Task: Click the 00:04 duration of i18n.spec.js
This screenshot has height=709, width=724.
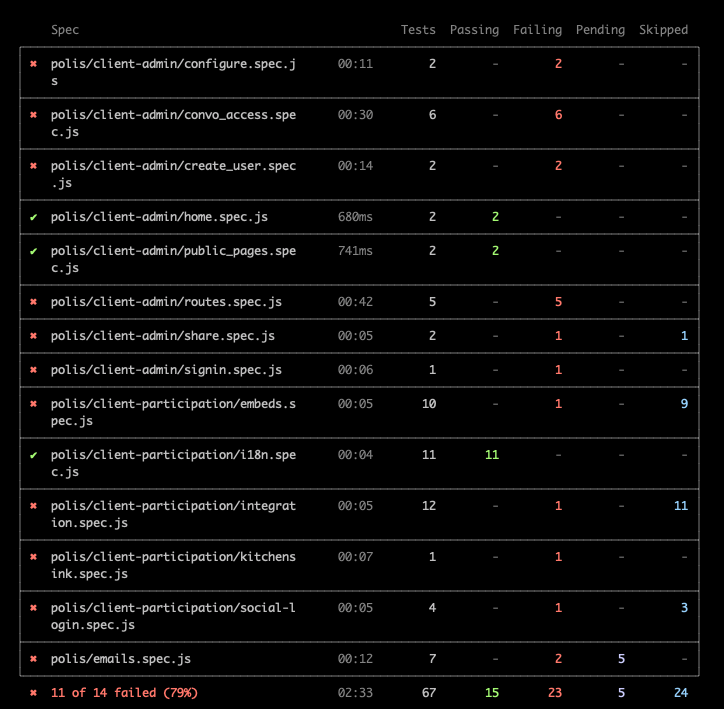Action: [x=355, y=455]
